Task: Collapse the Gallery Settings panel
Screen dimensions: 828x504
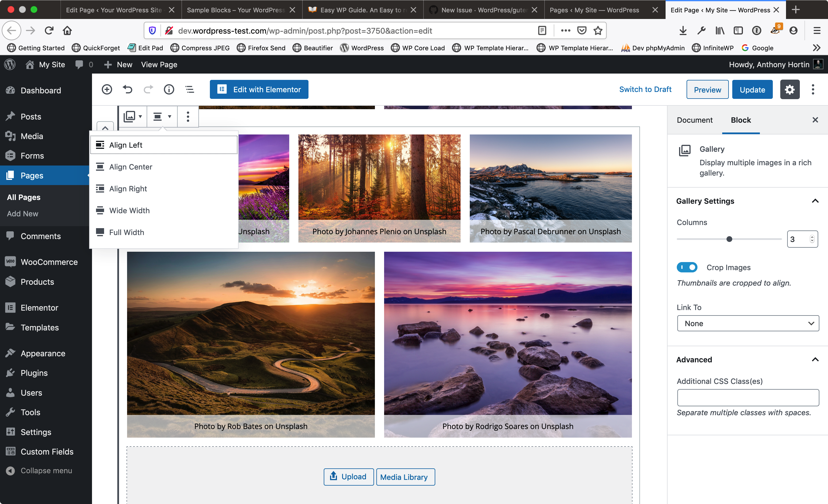Action: click(x=815, y=201)
